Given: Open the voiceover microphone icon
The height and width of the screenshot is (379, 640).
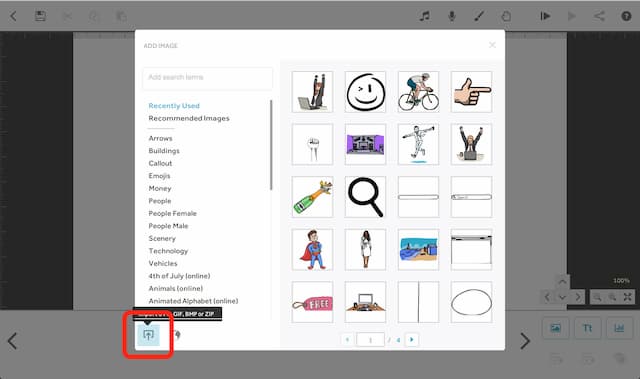Looking at the screenshot, I should click(451, 16).
